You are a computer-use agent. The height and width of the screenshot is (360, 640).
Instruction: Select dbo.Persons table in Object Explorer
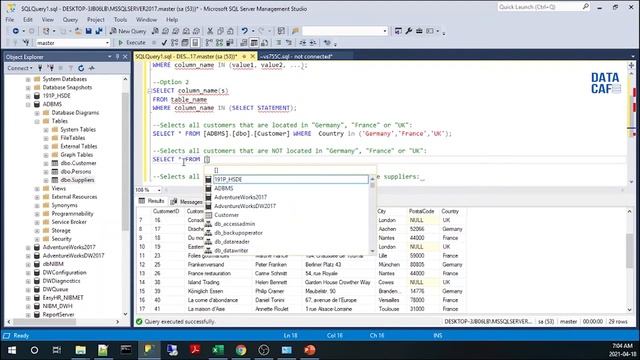[76, 172]
